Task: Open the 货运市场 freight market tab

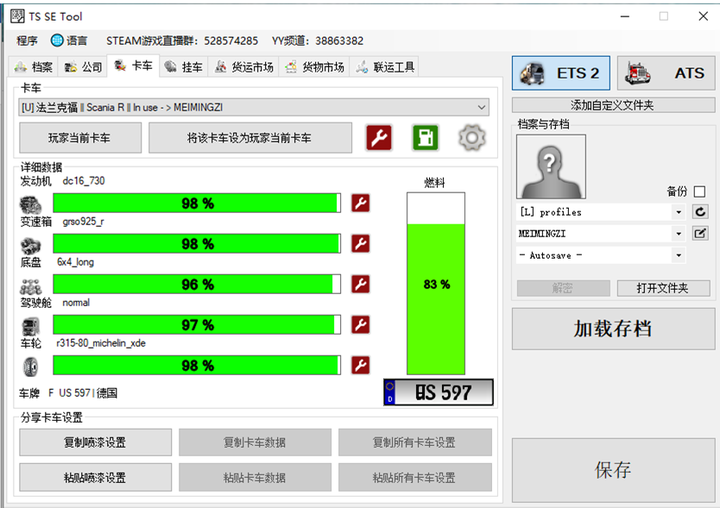Action: pyautogui.click(x=244, y=67)
